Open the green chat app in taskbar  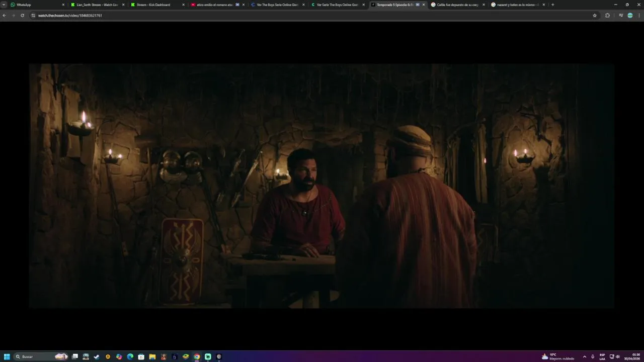click(x=208, y=356)
